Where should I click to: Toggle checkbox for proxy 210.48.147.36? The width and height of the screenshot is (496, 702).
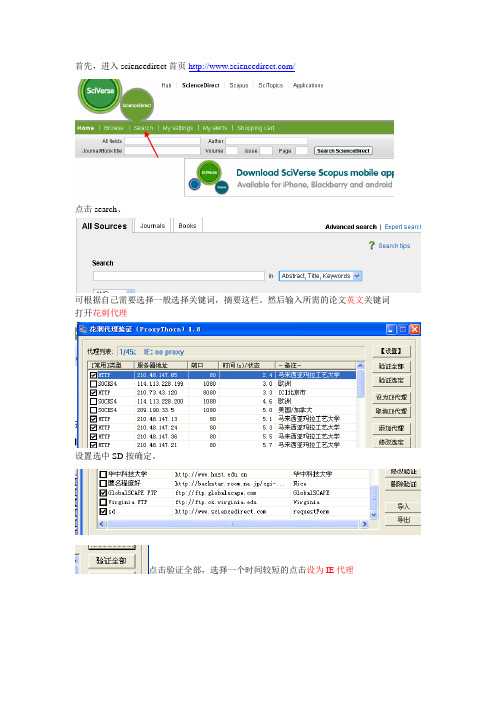tap(94, 437)
